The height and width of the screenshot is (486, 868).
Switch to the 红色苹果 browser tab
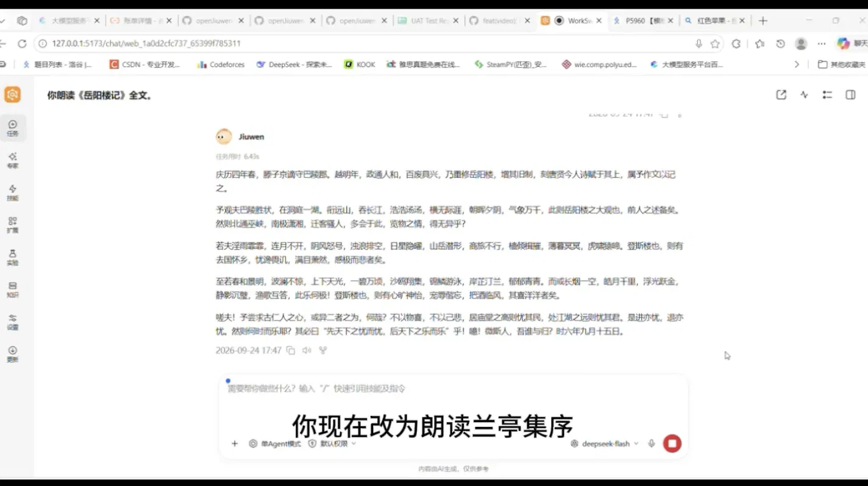[x=714, y=21]
